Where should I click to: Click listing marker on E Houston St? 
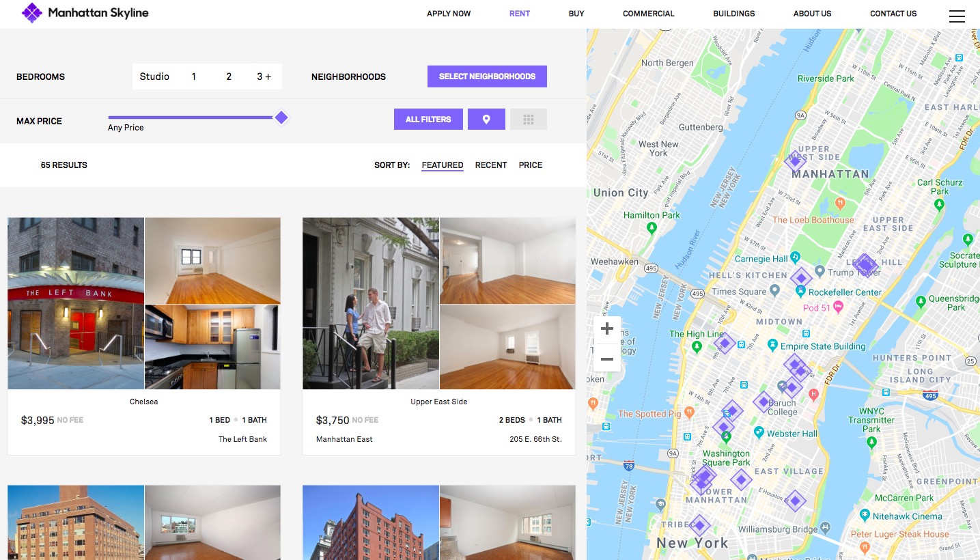(795, 501)
